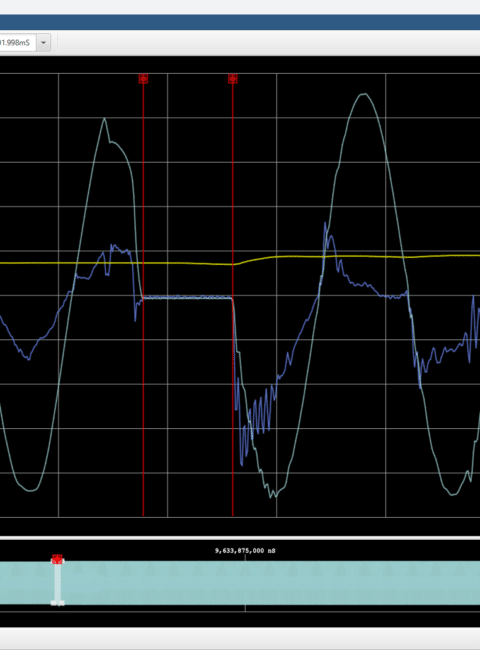The width and height of the screenshot is (480, 650).
Task: Click the white view-window slider in overview strip
Action: point(58,583)
